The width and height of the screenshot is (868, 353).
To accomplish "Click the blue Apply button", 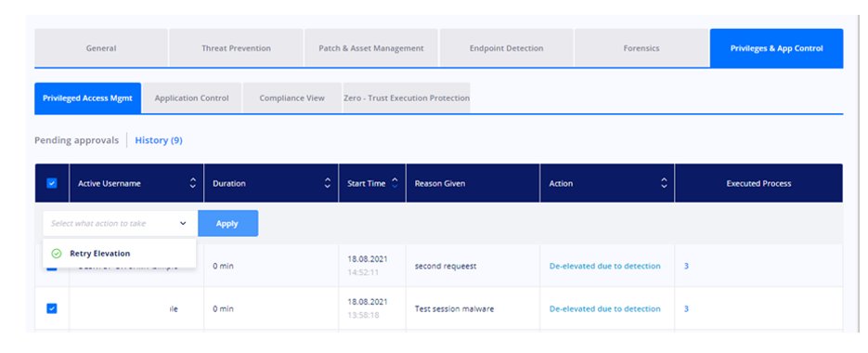I will pos(227,223).
